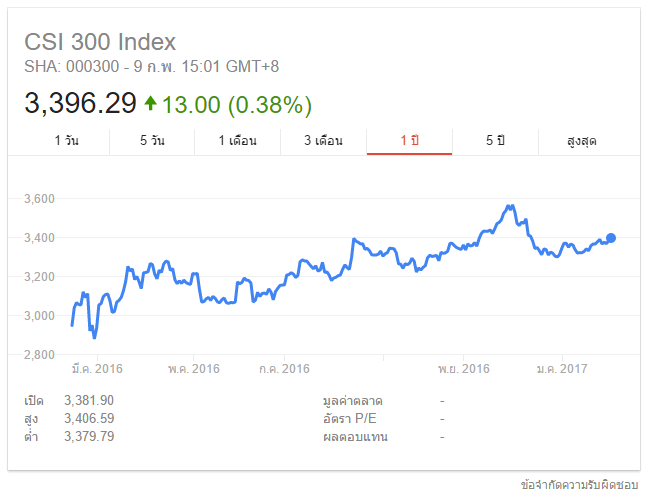
Task: Click the สูง value 3,406.59
Action: (89, 418)
